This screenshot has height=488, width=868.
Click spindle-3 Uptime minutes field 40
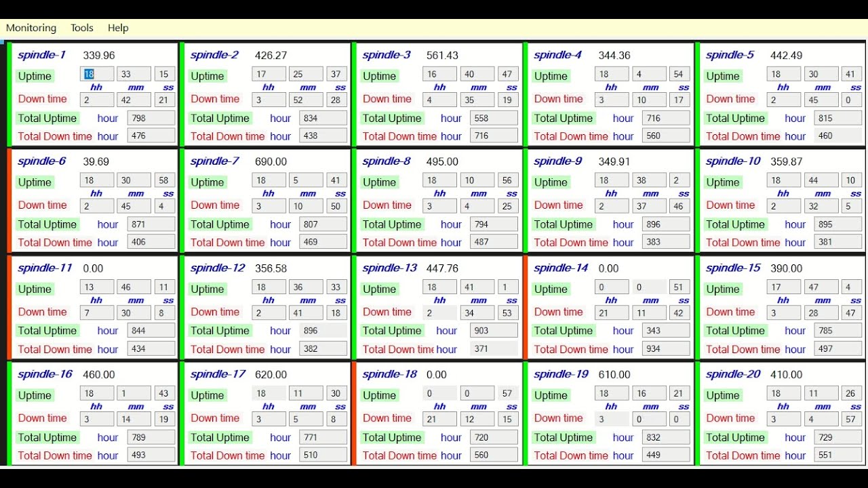pos(477,74)
